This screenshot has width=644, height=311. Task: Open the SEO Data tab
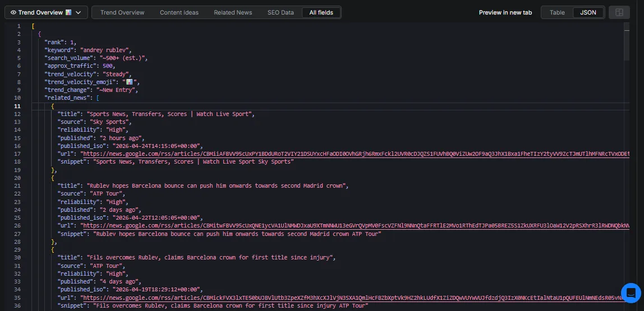click(280, 12)
